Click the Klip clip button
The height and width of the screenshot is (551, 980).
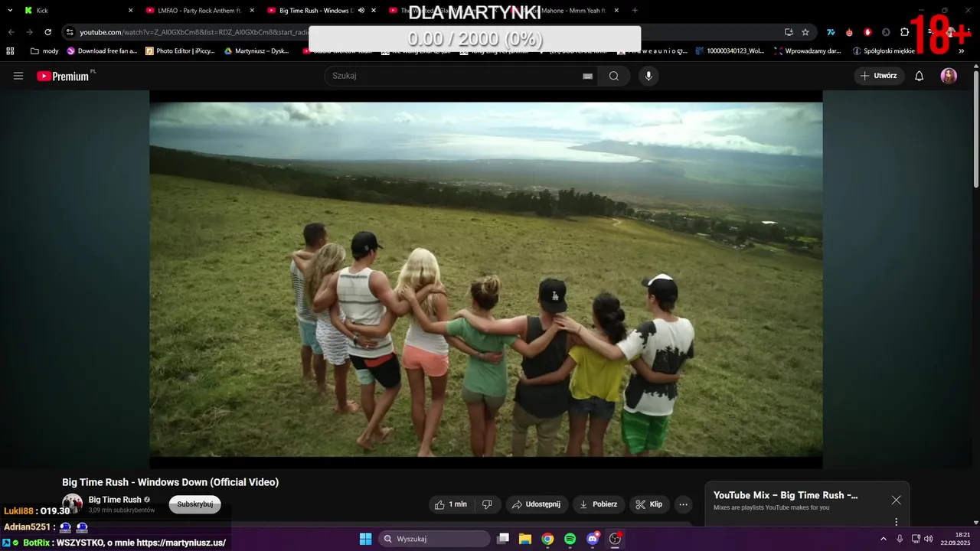pyautogui.click(x=649, y=504)
